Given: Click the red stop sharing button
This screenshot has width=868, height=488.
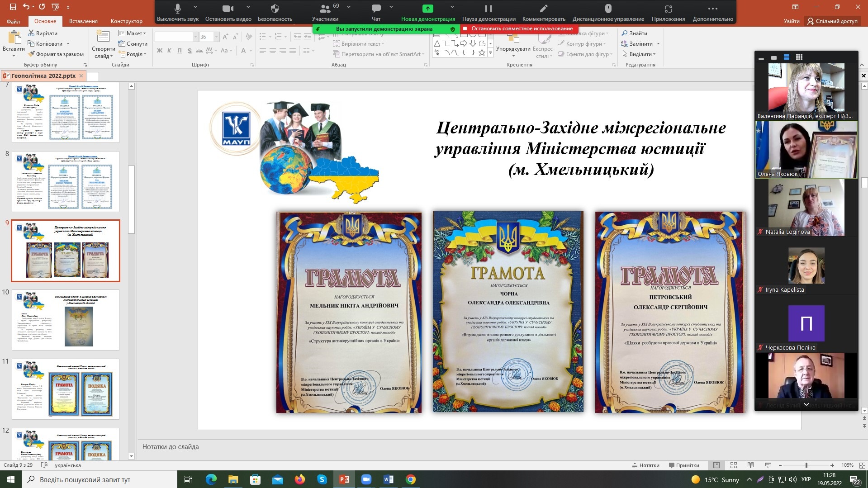Looking at the screenshot, I should click(x=518, y=28).
